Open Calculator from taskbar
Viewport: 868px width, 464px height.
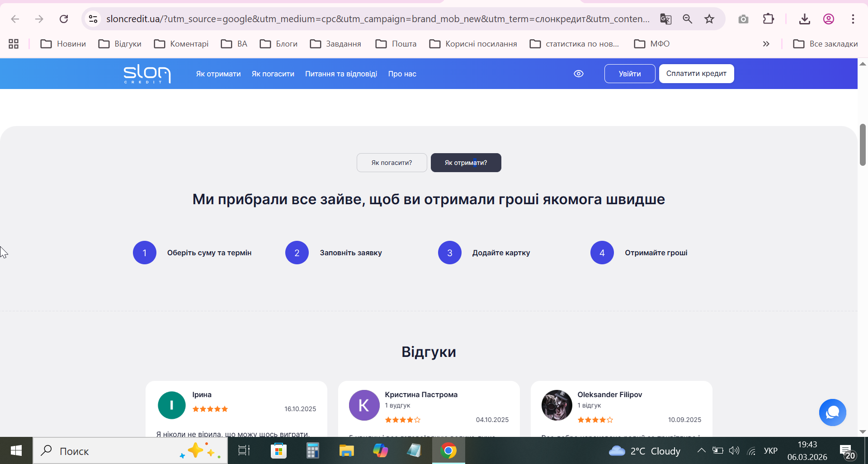click(312, 450)
